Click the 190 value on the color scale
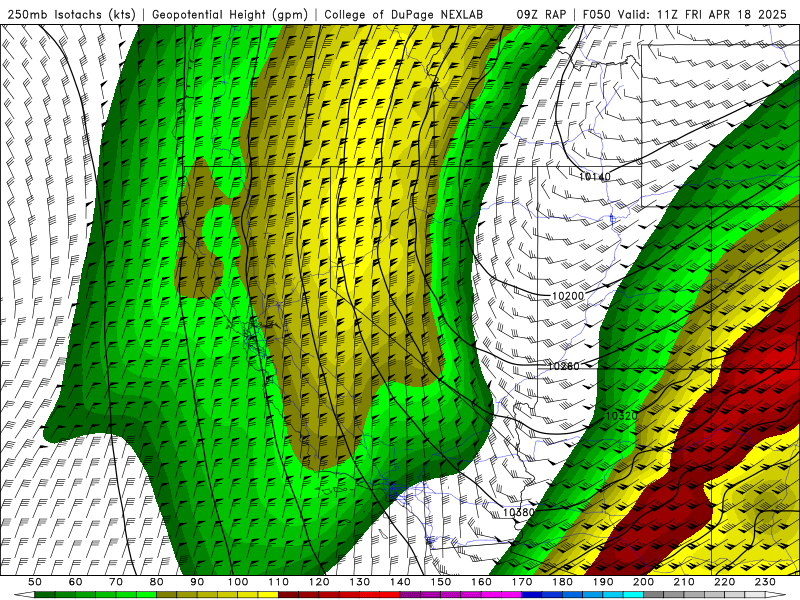The height and width of the screenshot is (600, 800). [603, 582]
